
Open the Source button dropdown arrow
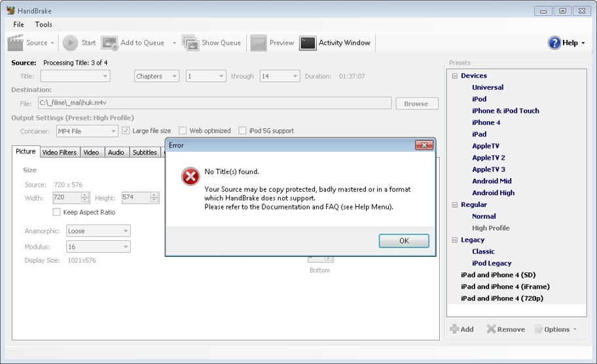(x=52, y=43)
